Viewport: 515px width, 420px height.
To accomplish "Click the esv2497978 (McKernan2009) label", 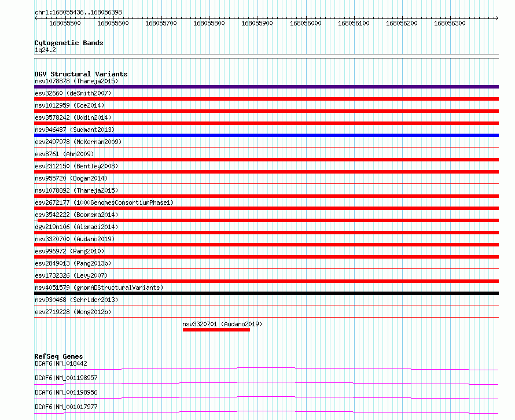I will (x=78, y=142).
